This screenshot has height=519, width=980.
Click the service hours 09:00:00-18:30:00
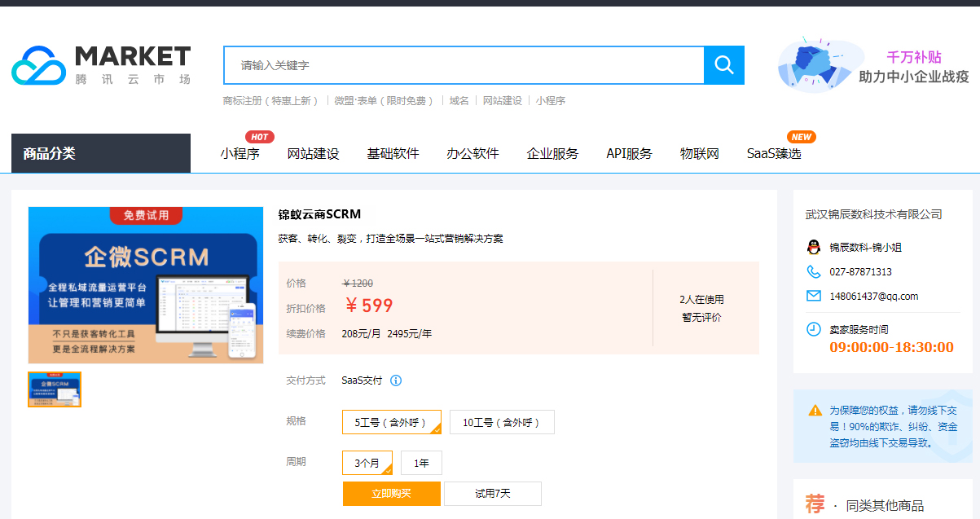pos(891,347)
